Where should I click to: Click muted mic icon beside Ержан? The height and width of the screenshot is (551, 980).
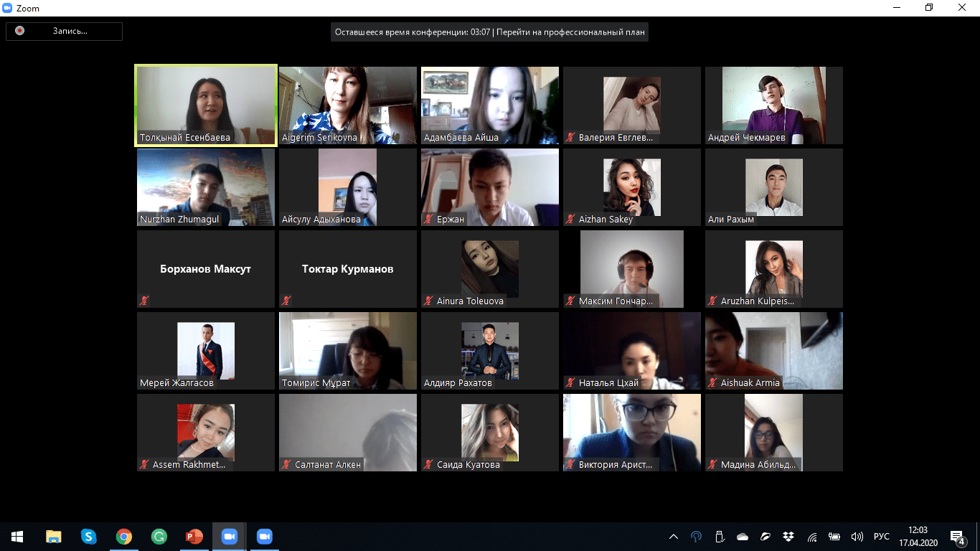point(429,220)
